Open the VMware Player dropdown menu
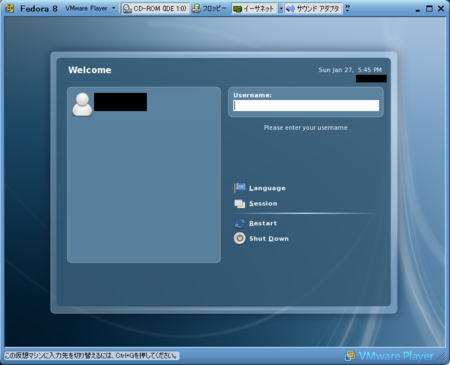Image resolution: width=450 pixels, height=365 pixels. click(x=90, y=8)
